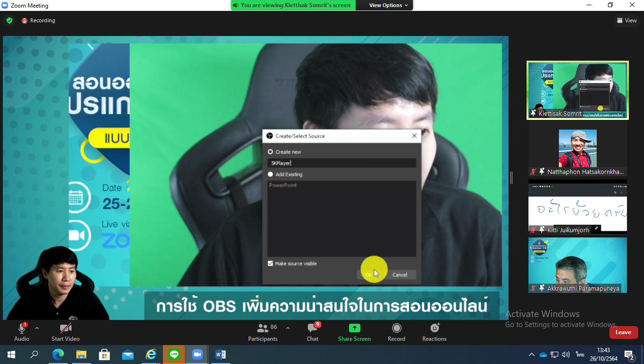Viewport: 644px width, 364px height.
Task: Select Natthaphon Hatsakornkha's video thumbnail
Action: (x=578, y=149)
